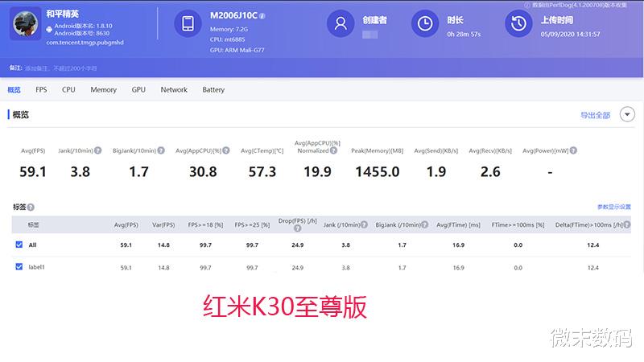Click the FTime>=100ms [%] column header
The height and width of the screenshot is (362, 644).
click(518, 225)
